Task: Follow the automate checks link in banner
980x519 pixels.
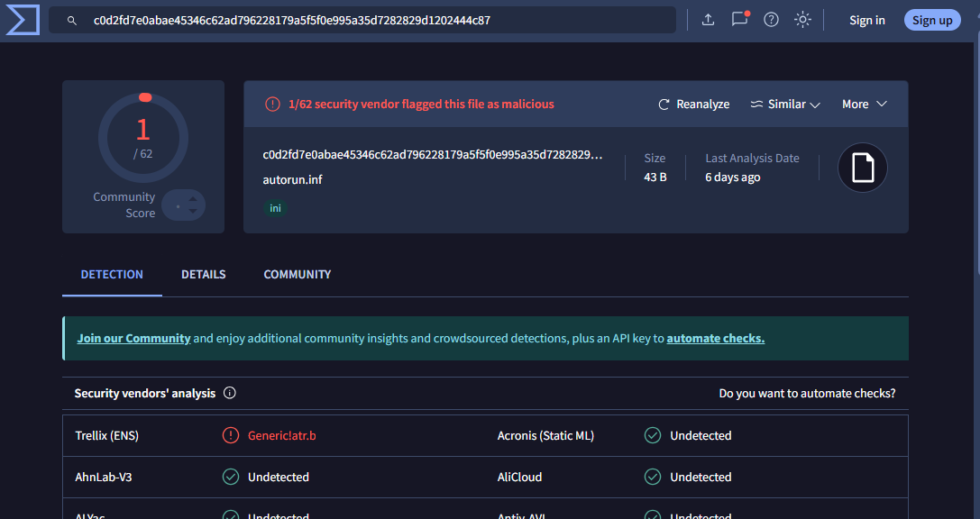Action: pyautogui.click(x=716, y=339)
